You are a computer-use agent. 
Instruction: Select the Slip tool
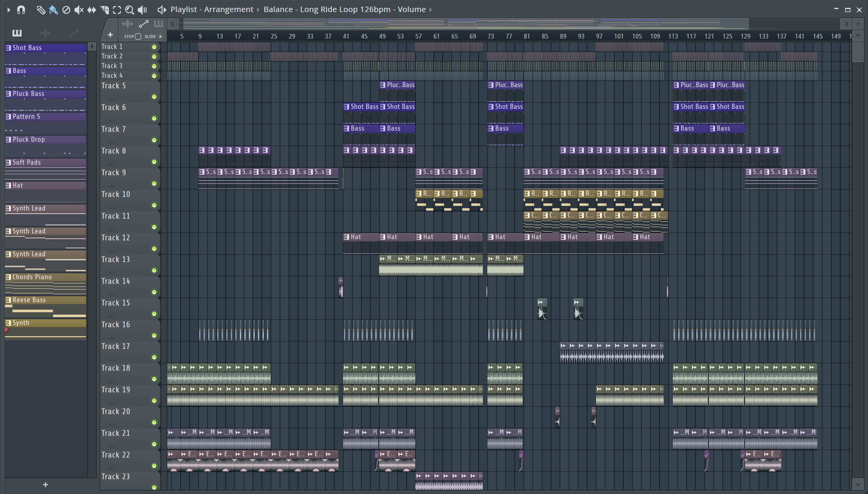[x=91, y=10]
